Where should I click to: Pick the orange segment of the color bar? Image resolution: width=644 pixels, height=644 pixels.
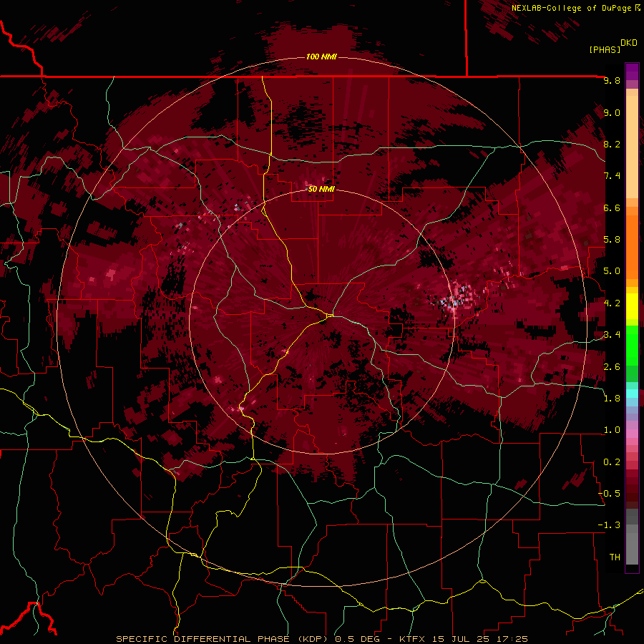coord(632,246)
